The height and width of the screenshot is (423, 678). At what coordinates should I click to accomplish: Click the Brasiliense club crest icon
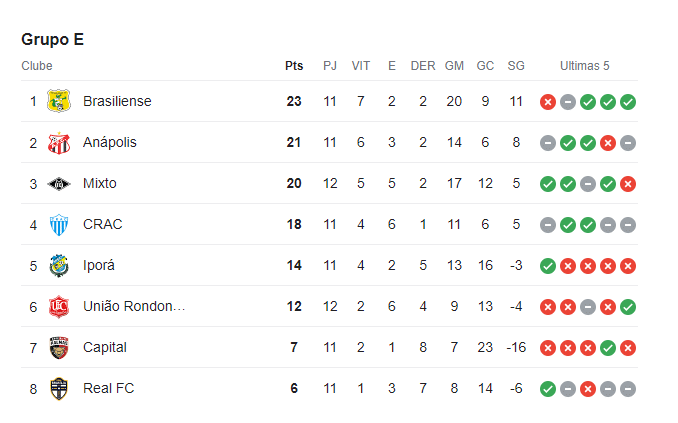click(59, 101)
